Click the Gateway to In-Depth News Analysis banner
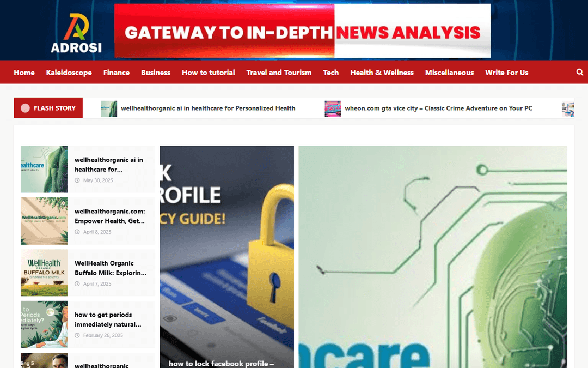This screenshot has width=588, height=368. 302,31
